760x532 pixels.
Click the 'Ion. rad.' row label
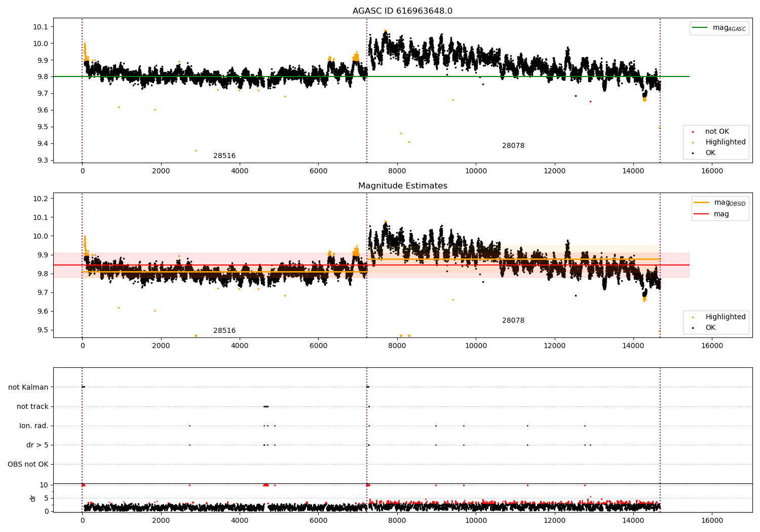point(34,426)
